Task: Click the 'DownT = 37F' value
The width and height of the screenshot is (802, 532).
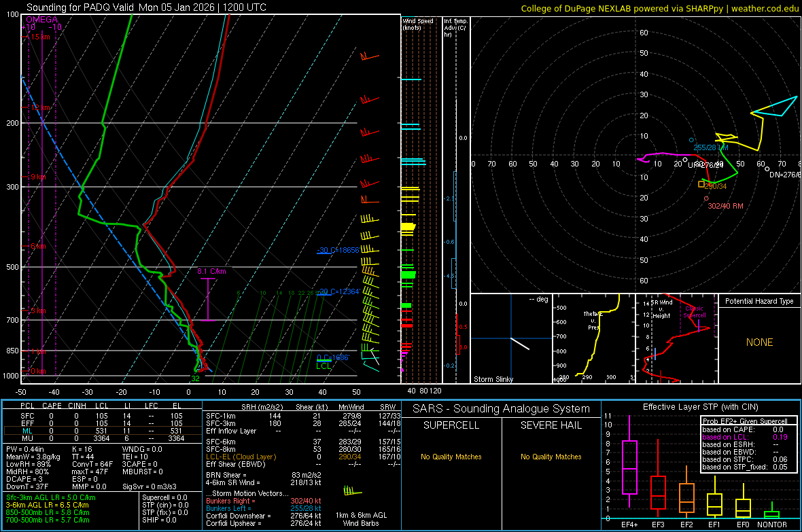Action: click(27, 486)
